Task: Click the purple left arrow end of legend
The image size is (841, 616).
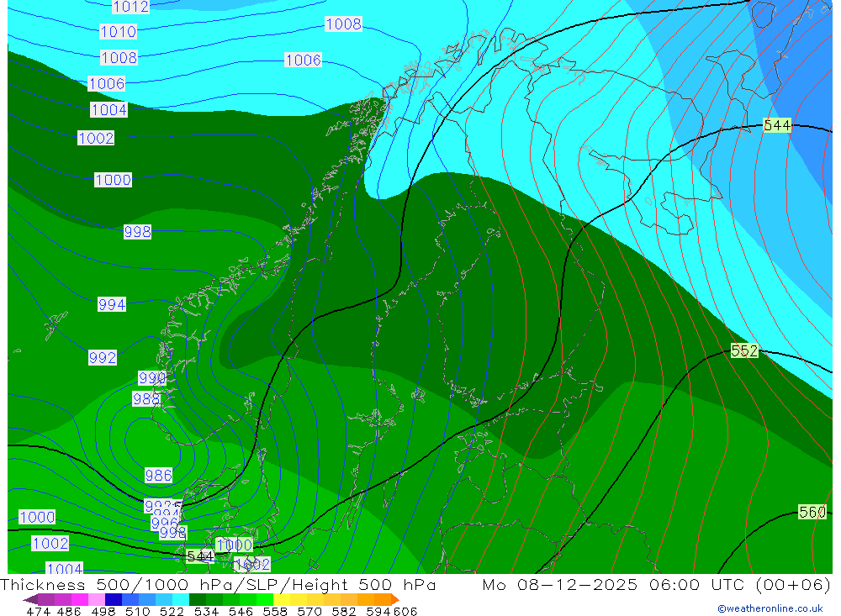Action: (x=30, y=599)
